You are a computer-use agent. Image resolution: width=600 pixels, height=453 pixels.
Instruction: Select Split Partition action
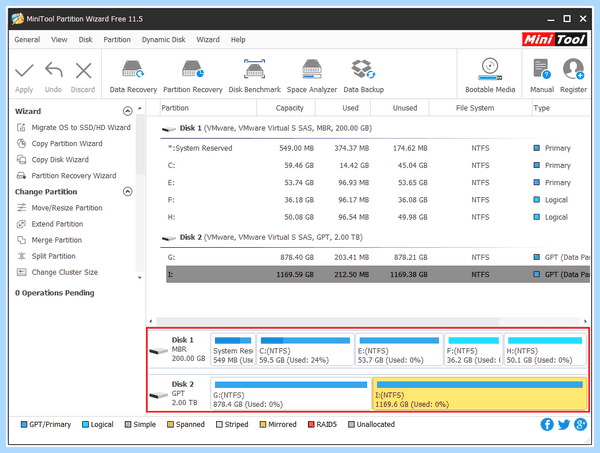46,256
